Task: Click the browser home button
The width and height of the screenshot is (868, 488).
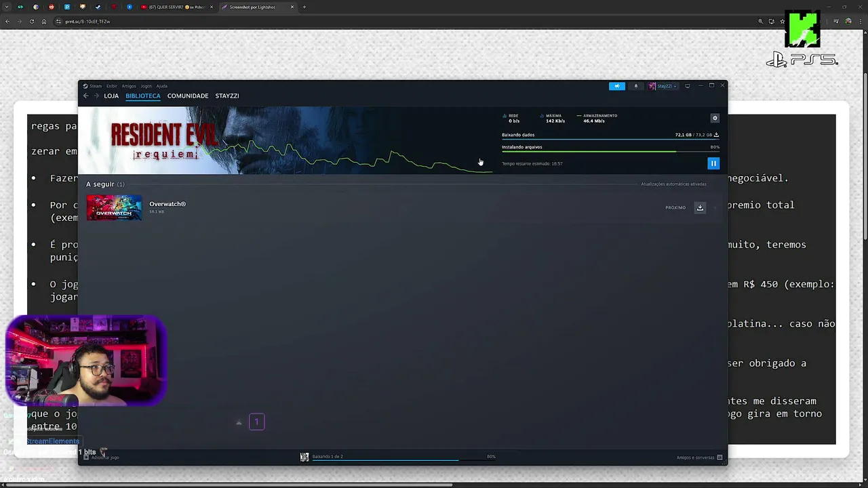Action: click(x=44, y=21)
